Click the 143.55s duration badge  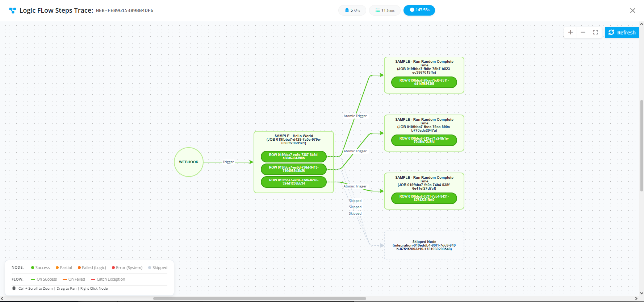[419, 10]
